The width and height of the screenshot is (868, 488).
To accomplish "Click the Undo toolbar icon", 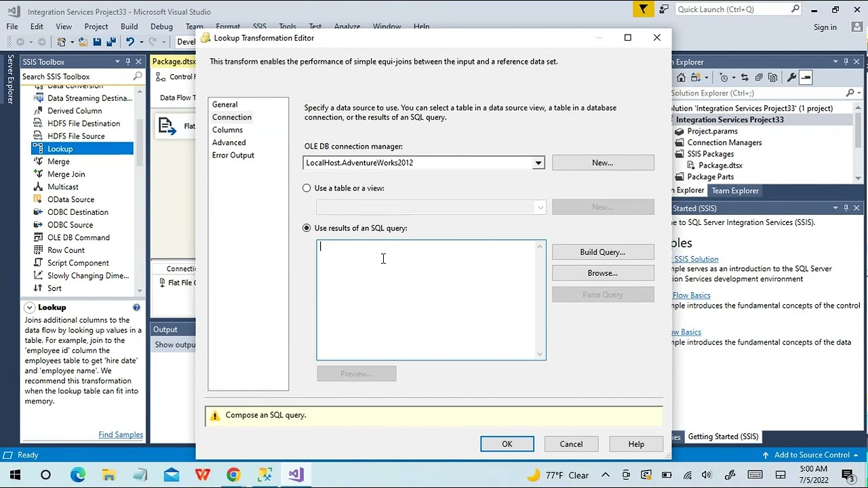I will [x=130, y=42].
